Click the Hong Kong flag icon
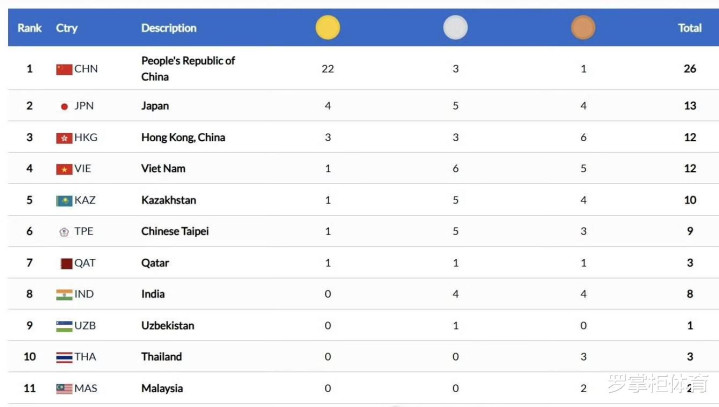The width and height of the screenshot is (719, 407). 64,138
